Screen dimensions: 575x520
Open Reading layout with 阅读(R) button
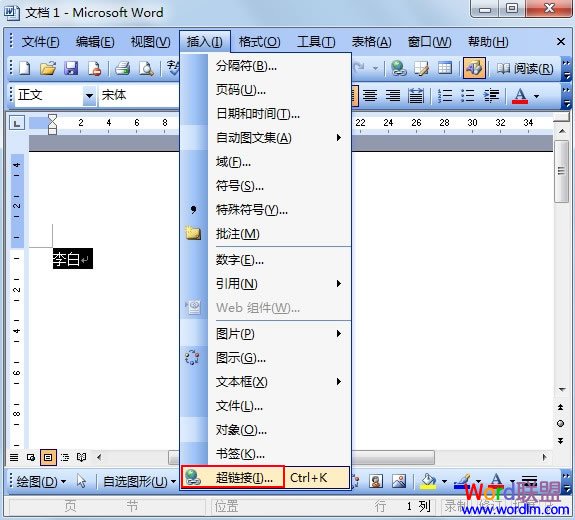pyautogui.click(x=524, y=68)
